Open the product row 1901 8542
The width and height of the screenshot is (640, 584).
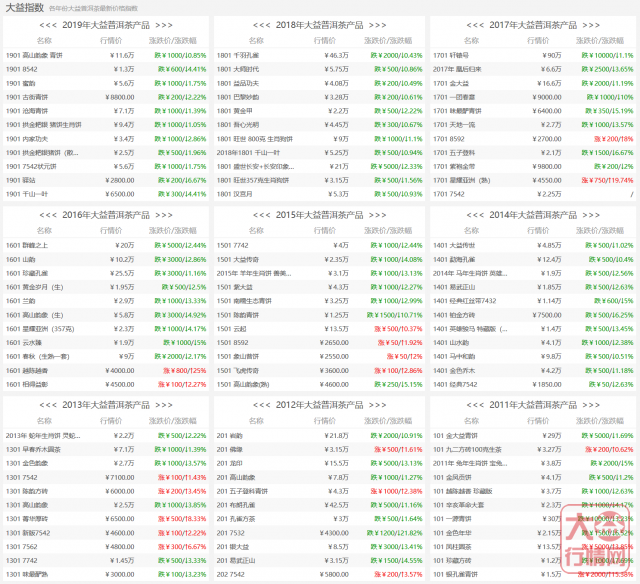point(22,69)
